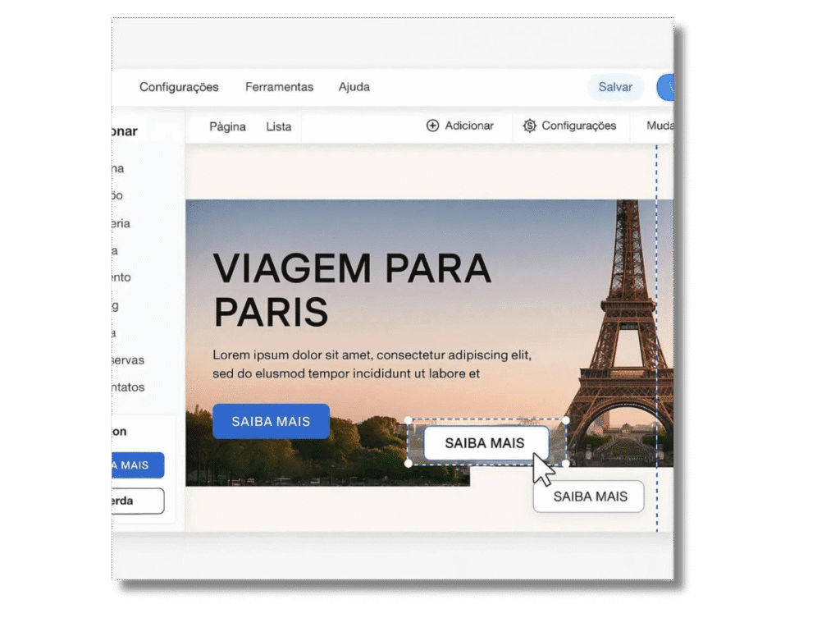Screen dimensions: 840x618
Task: Choose the outlined button preset in the left panel
Action: click(138, 501)
